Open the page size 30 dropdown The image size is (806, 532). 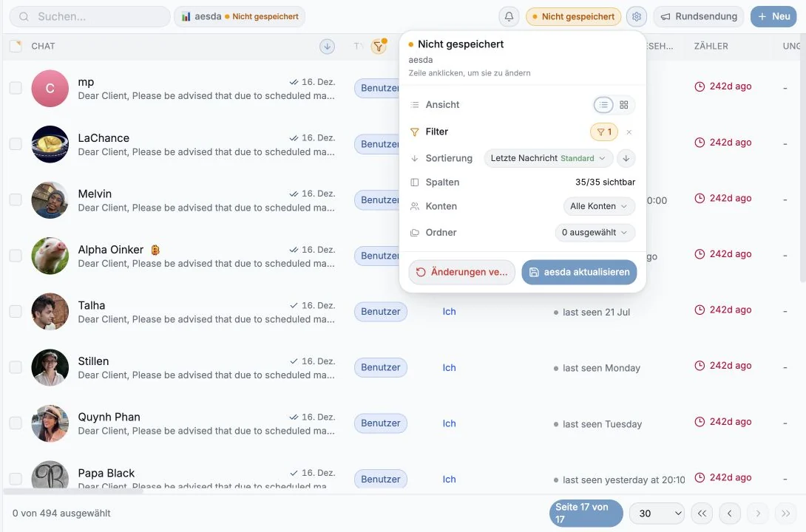pyautogui.click(x=657, y=513)
